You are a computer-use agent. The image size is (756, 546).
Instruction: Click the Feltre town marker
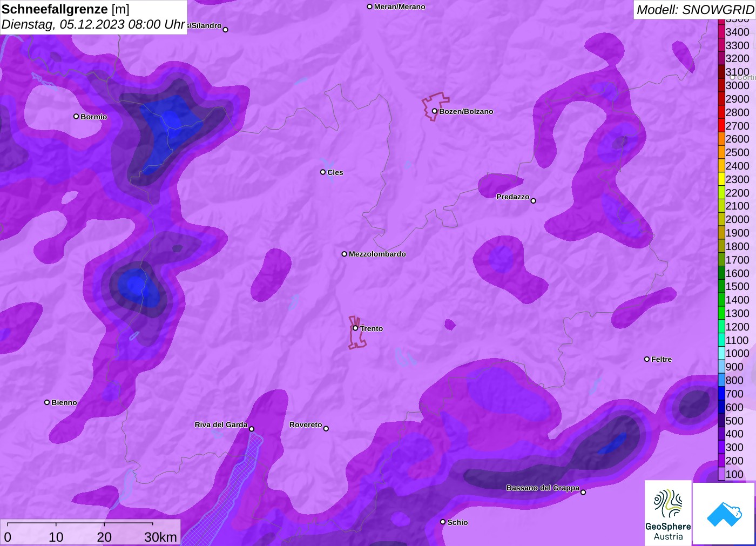pyautogui.click(x=647, y=359)
